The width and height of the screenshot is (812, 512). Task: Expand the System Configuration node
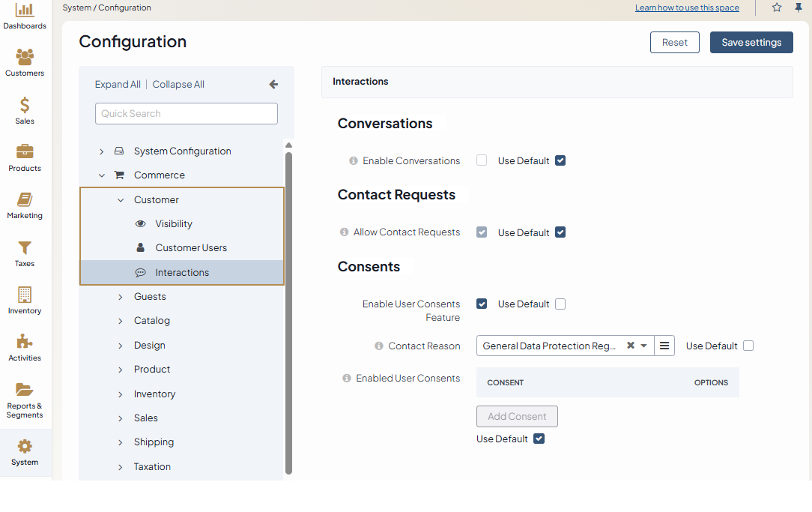click(x=102, y=151)
